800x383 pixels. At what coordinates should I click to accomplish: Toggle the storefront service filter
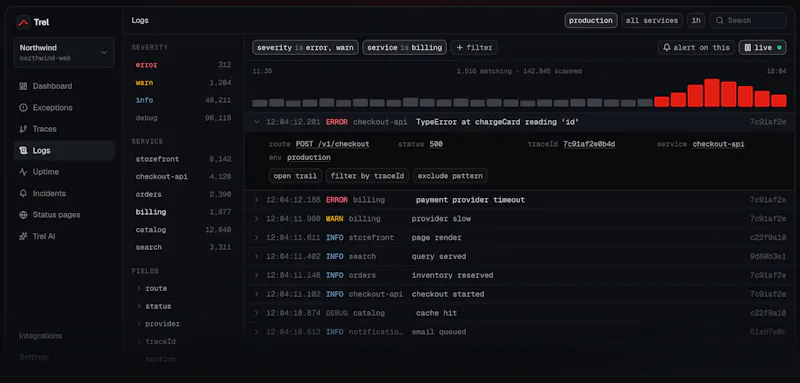pyautogui.click(x=183, y=159)
